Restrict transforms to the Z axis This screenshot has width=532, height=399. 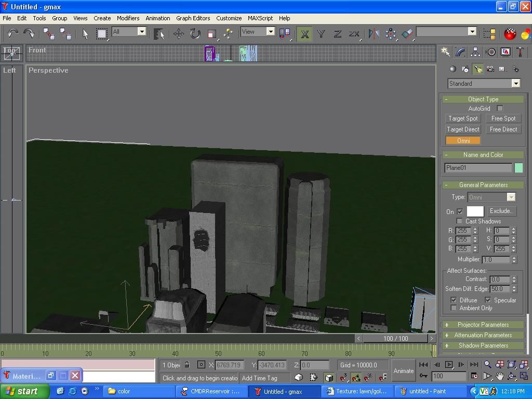[x=337, y=34]
